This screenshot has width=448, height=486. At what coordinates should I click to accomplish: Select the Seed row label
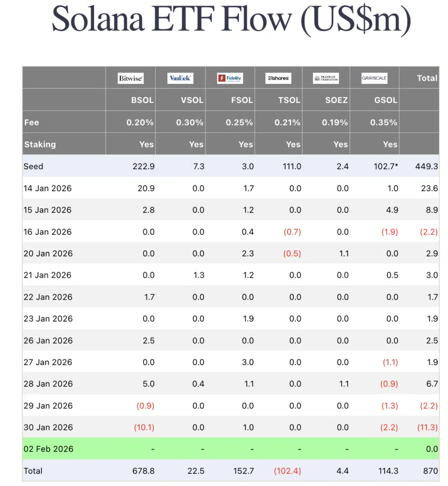tap(33, 166)
